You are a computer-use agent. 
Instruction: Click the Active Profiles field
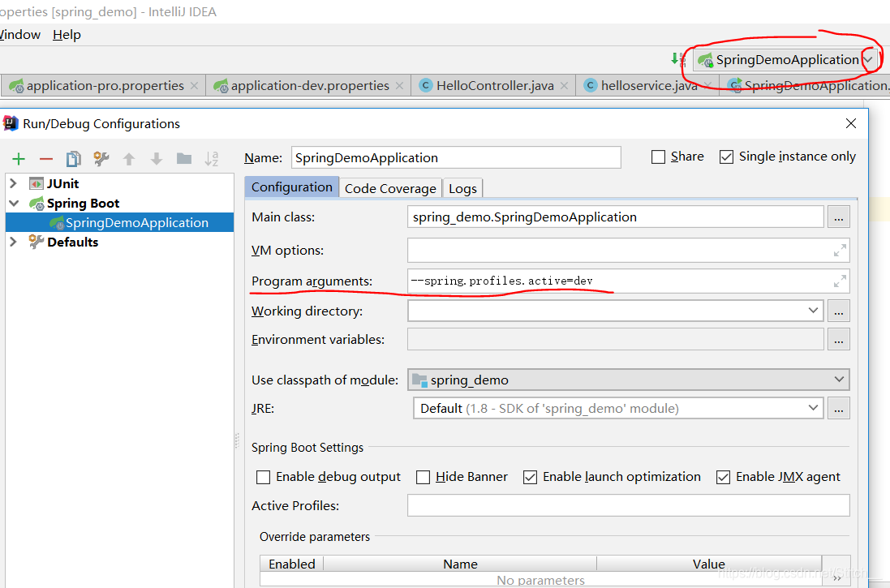[628, 505]
